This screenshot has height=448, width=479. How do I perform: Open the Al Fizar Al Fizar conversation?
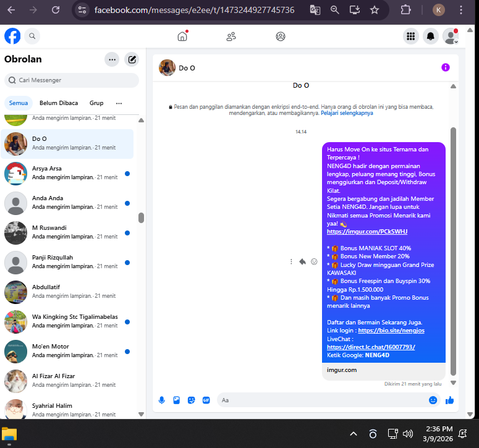coord(67,381)
